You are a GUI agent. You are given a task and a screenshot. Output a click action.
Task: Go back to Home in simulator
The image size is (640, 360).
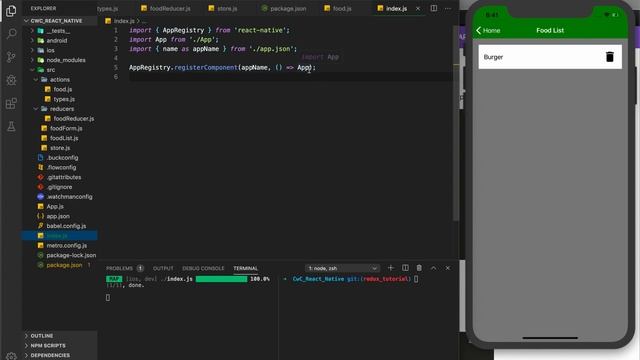(x=488, y=30)
